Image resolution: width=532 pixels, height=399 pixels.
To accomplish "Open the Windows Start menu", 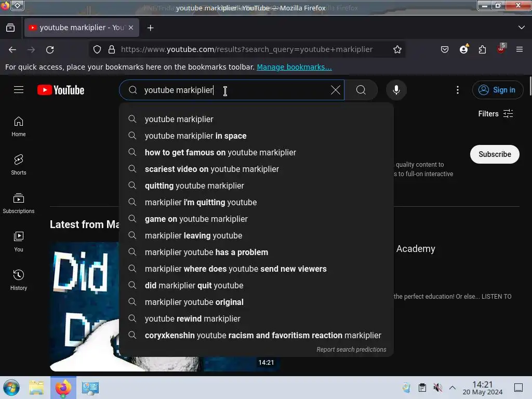I will click(11, 388).
